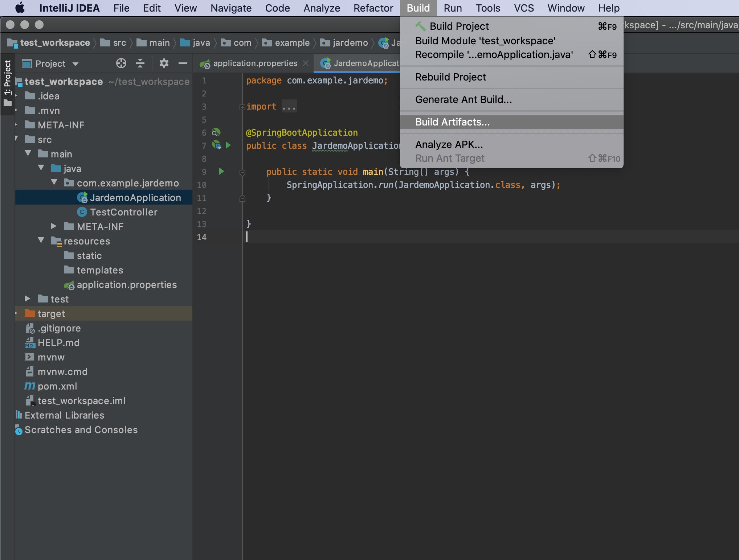Click the Spring bean gutter icon on line 6

tap(216, 132)
